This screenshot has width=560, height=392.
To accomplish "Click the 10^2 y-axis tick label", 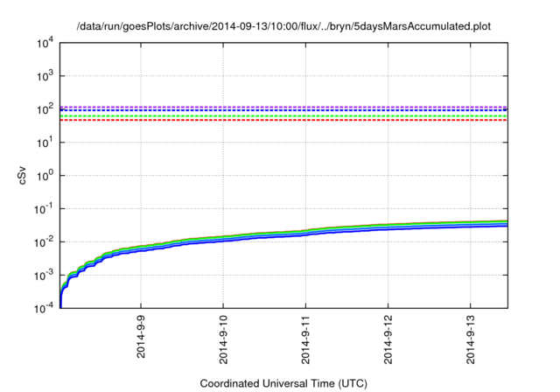I will pyautogui.click(x=45, y=109).
